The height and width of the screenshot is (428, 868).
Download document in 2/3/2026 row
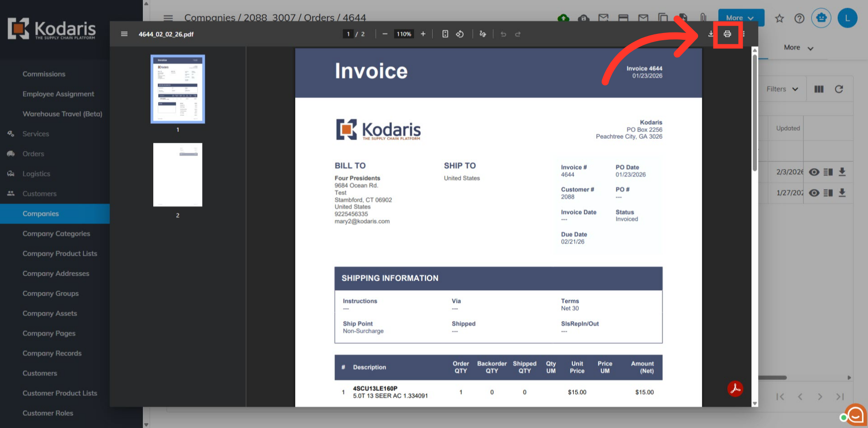[x=842, y=172]
